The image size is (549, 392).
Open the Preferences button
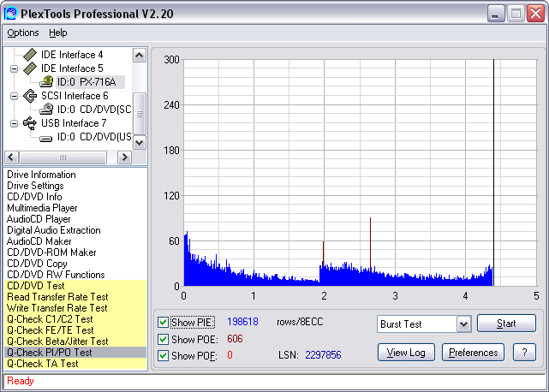(473, 353)
